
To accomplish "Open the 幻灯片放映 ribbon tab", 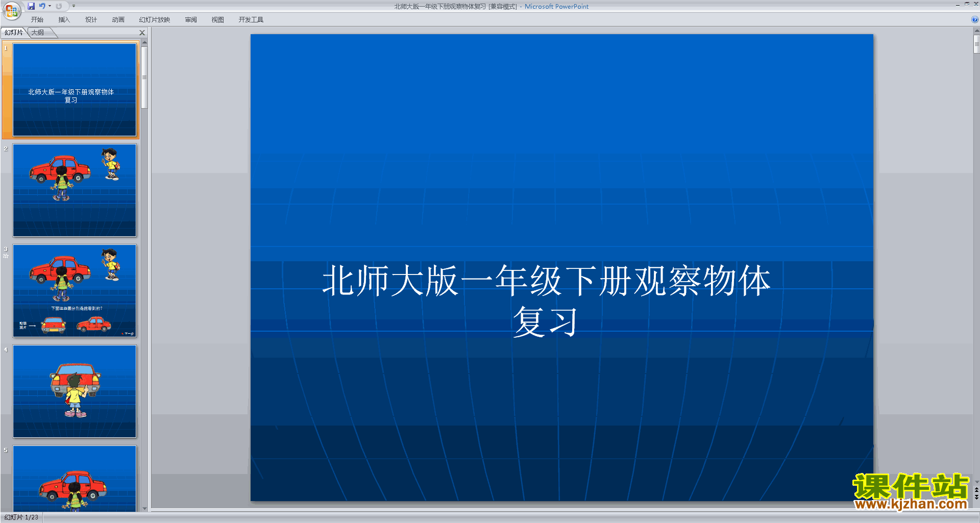I will (x=155, y=20).
